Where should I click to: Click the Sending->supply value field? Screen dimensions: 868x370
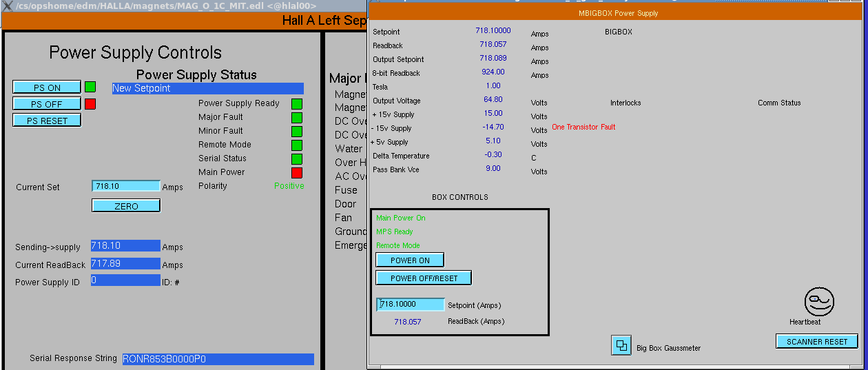click(x=125, y=246)
